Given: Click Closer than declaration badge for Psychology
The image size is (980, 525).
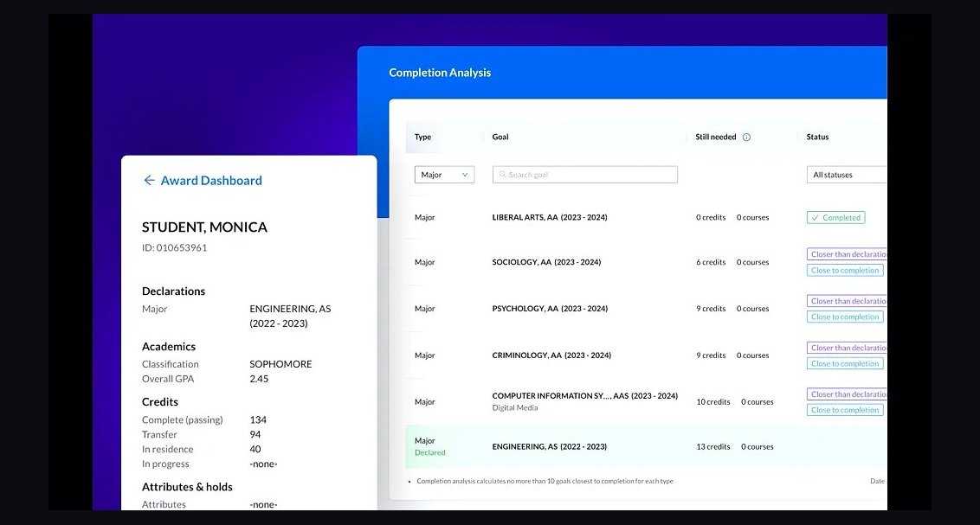Looking at the screenshot, I should pyautogui.click(x=847, y=301).
